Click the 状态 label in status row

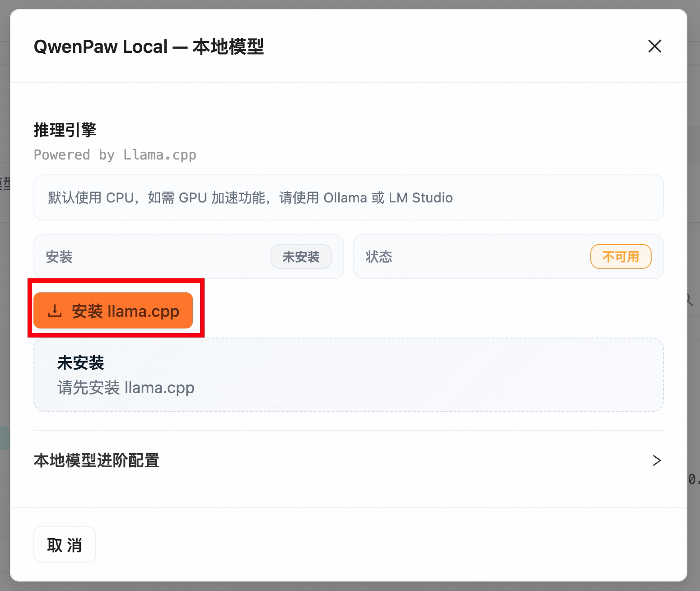tap(379, 257)
